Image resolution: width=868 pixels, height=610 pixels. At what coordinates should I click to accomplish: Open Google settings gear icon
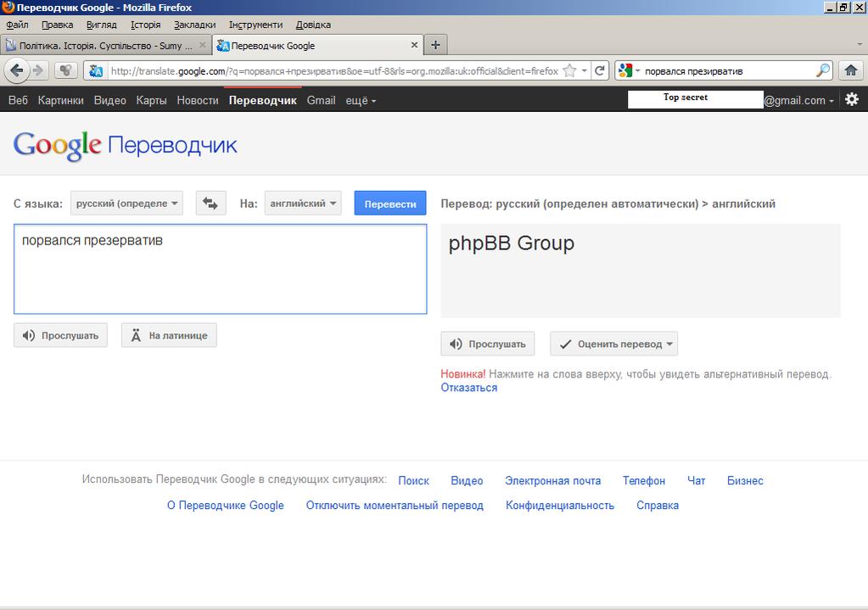(852, 99)
